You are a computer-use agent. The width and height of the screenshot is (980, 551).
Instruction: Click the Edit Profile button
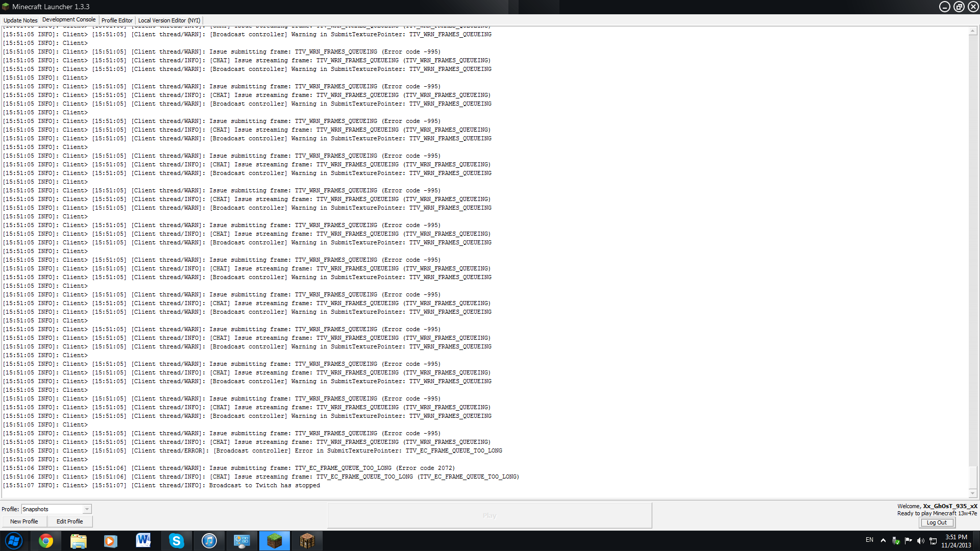69,521
